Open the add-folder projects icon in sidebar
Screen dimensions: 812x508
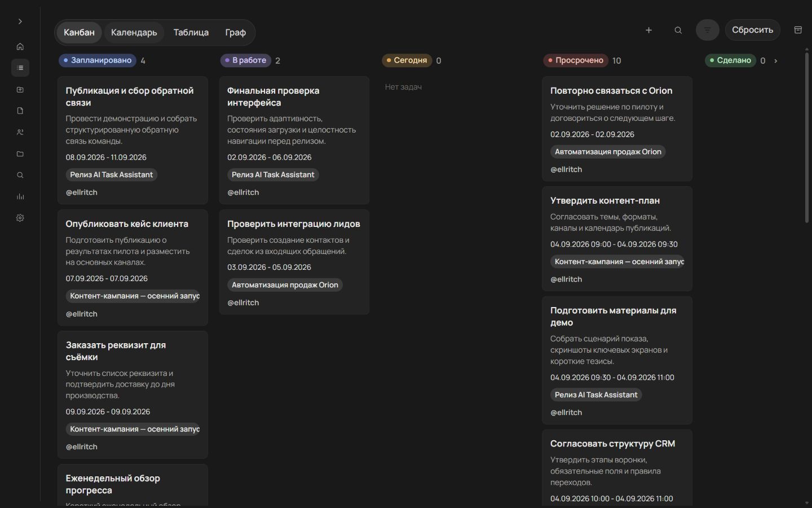pos(20,89)
